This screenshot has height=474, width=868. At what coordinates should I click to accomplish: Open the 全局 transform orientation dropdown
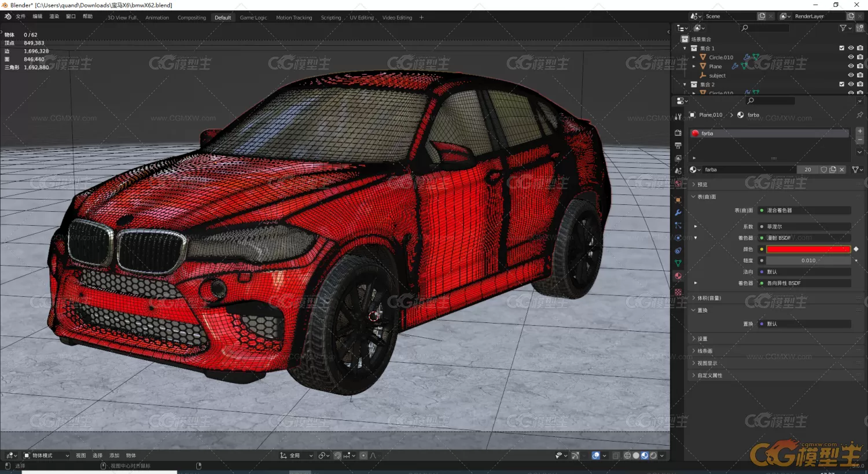click(x=296, y=455)
